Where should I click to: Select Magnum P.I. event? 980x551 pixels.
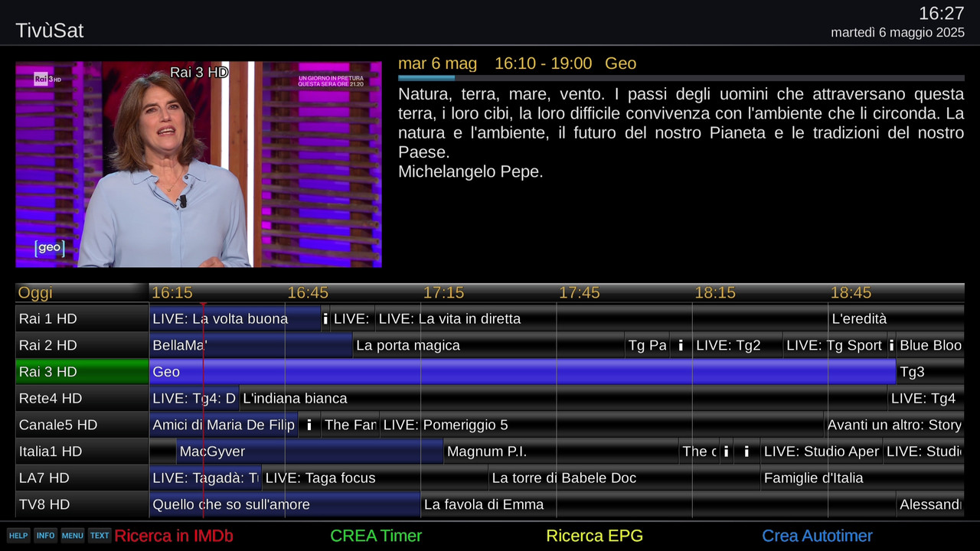tap(561, 452)
